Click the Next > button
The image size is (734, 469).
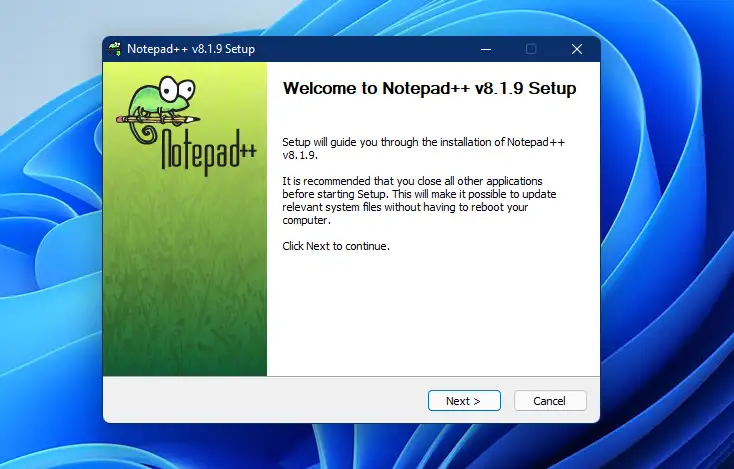click(x=464, y=401)
